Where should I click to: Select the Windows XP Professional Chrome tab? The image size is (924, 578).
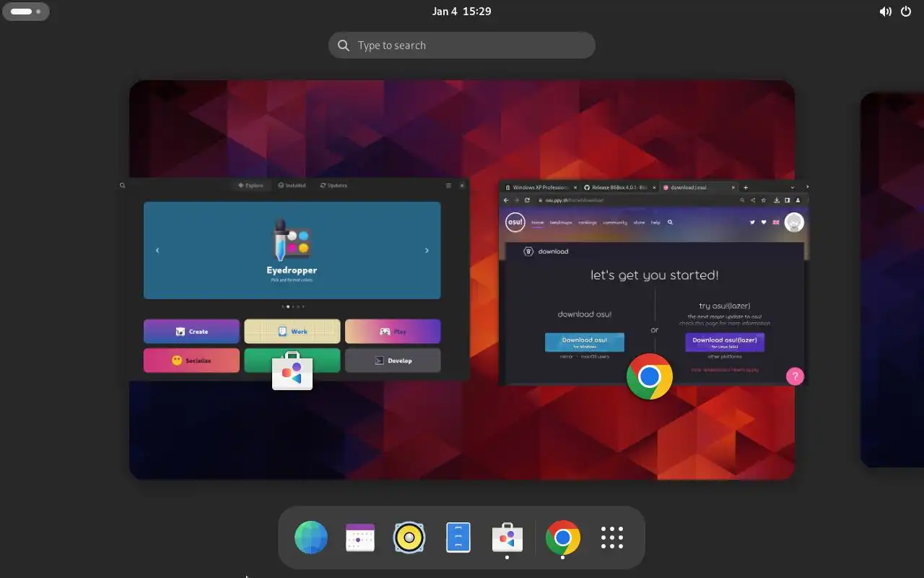click(x=541, y=188)
